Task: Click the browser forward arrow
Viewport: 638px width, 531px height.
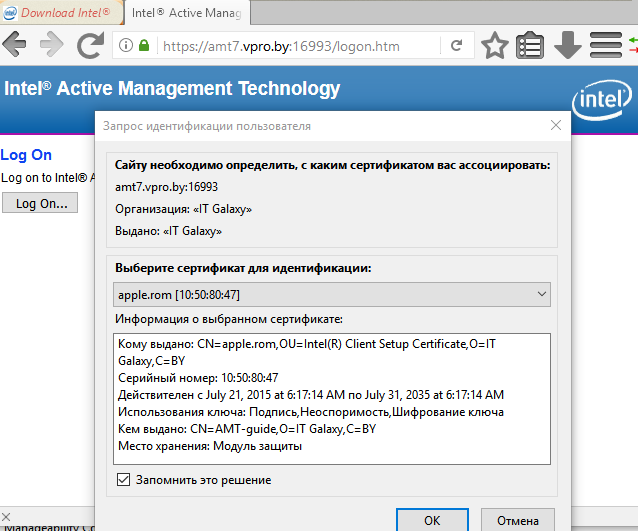Action: click(x=52, y=44)
